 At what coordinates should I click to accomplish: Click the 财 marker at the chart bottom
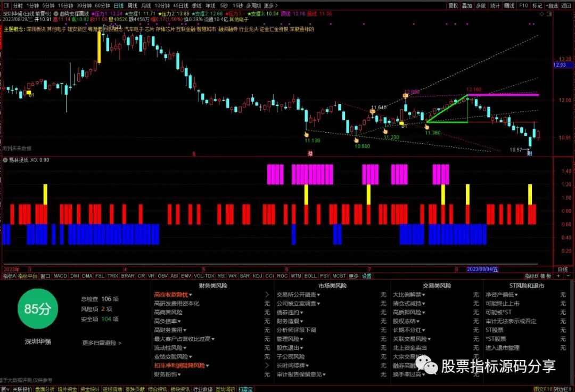[530, 153]
